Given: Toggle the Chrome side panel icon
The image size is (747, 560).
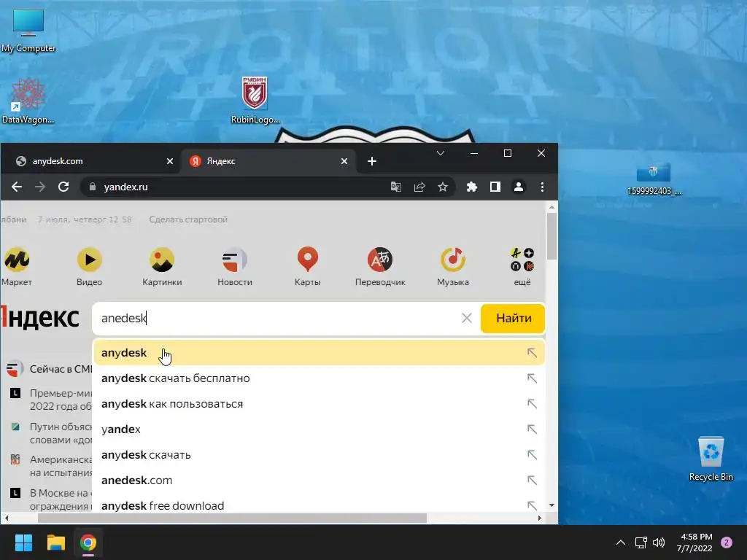Looking at the screenshot, I should coord(495,187).
